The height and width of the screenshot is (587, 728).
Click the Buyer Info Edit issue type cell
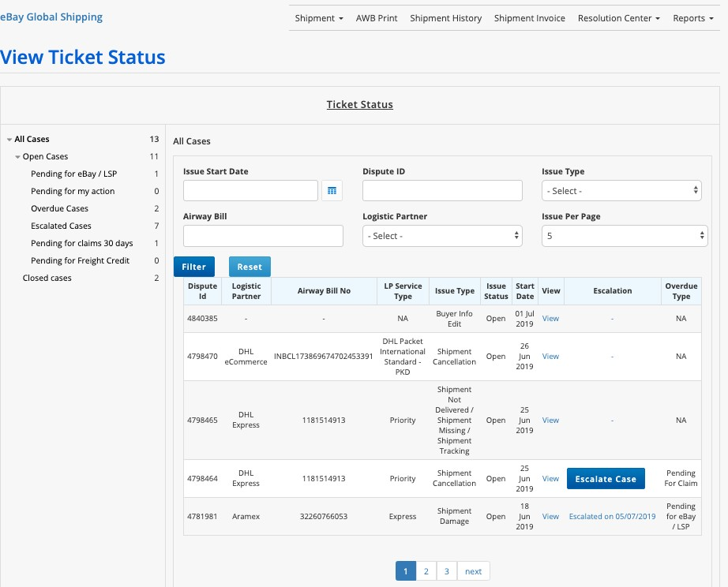455,319
